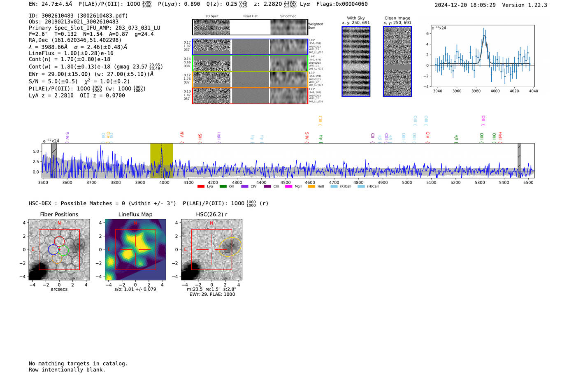Screen dimensions: 576x392
Task: Click 'Primary Spec_Slot_IFU_AMP: 203_073_031_LU' line
Action: coord(95,28)
